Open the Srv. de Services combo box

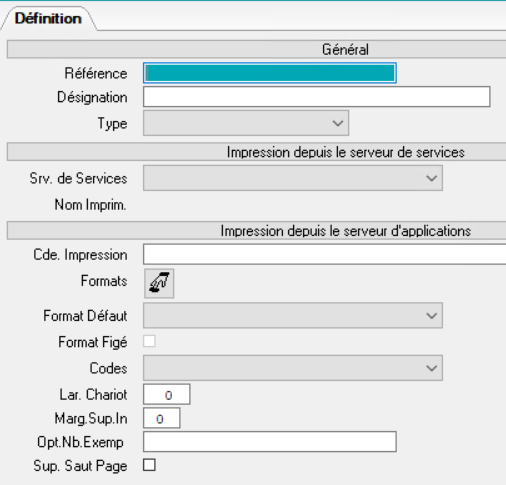293,178
